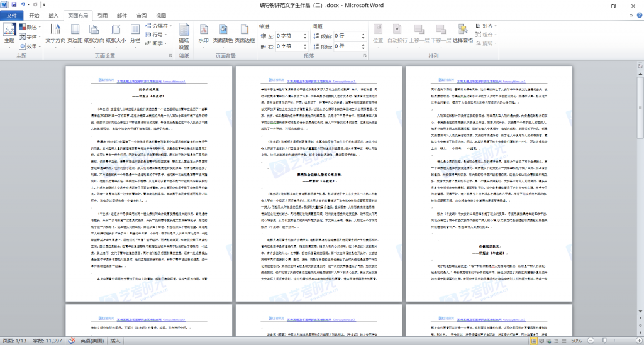Switch to print layout view in status bar

[x=533, y=340]
